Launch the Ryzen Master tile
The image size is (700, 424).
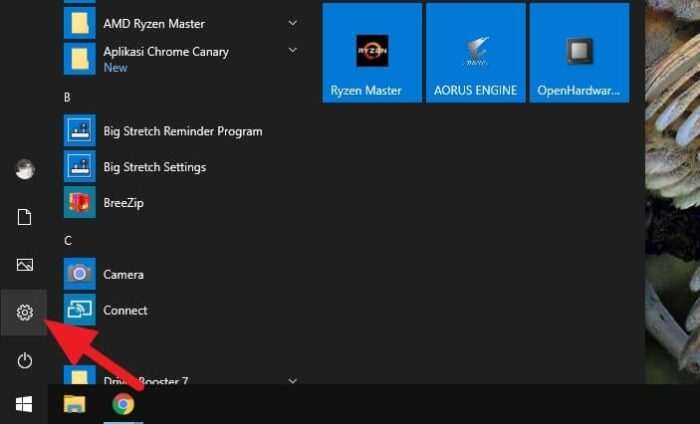372,53
